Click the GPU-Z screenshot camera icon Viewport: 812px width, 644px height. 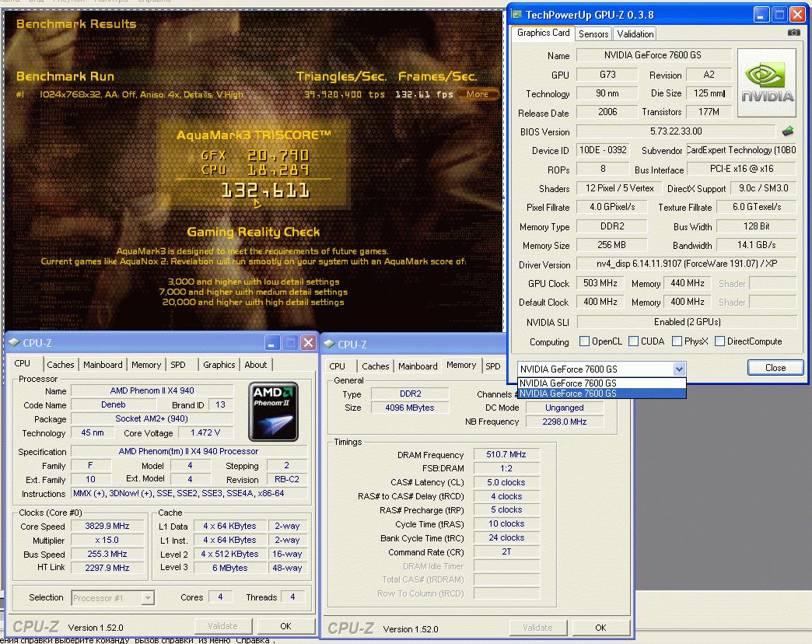click(793, 33)
